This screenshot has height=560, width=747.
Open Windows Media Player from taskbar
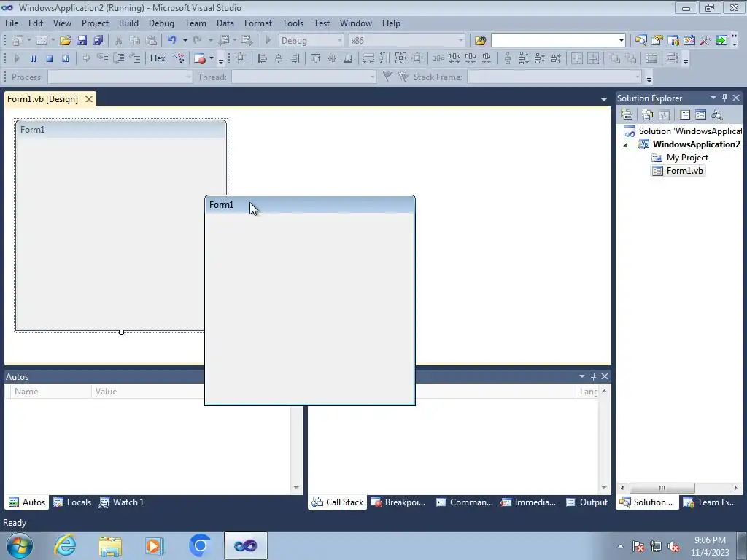coord(154,545)
